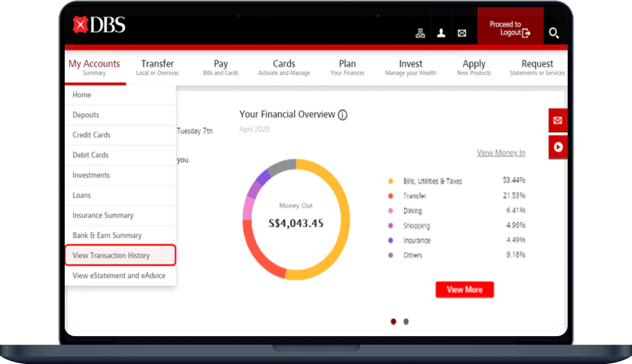
Task: Open the search magnifier icon
Action: pos(554,33)
